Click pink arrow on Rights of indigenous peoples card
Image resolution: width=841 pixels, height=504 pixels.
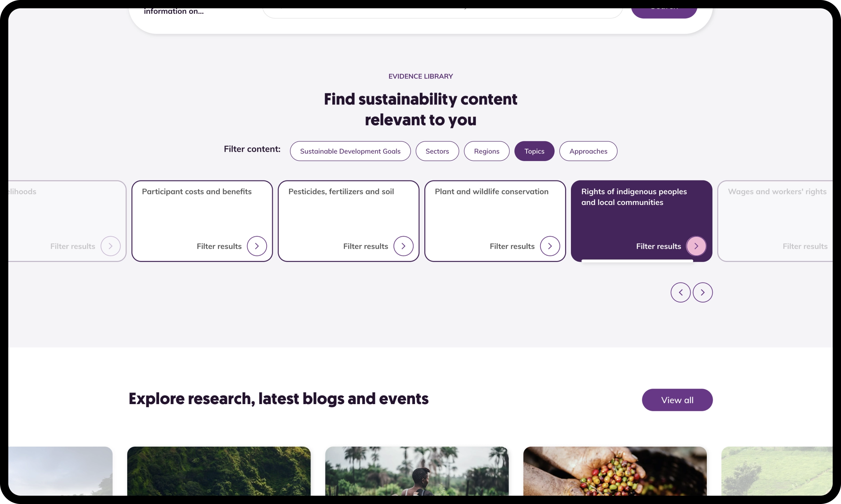point(696,246)
